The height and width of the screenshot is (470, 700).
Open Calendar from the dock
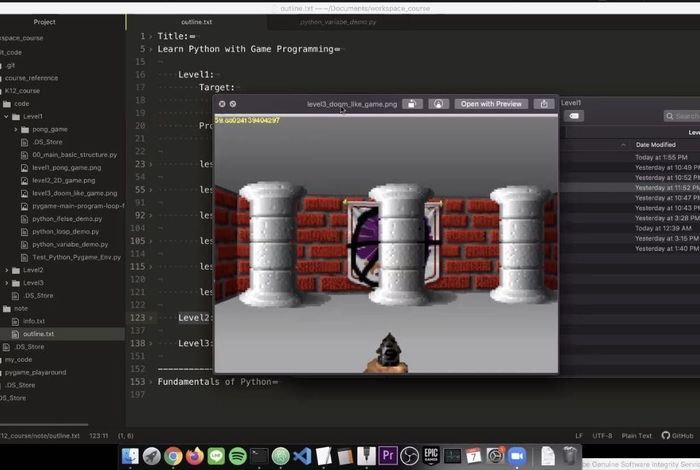(474, 456)
